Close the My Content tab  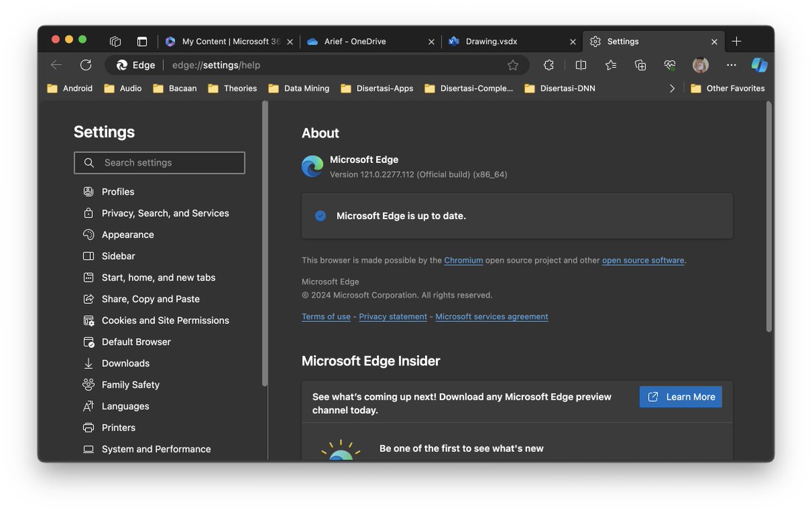(290, 41)
